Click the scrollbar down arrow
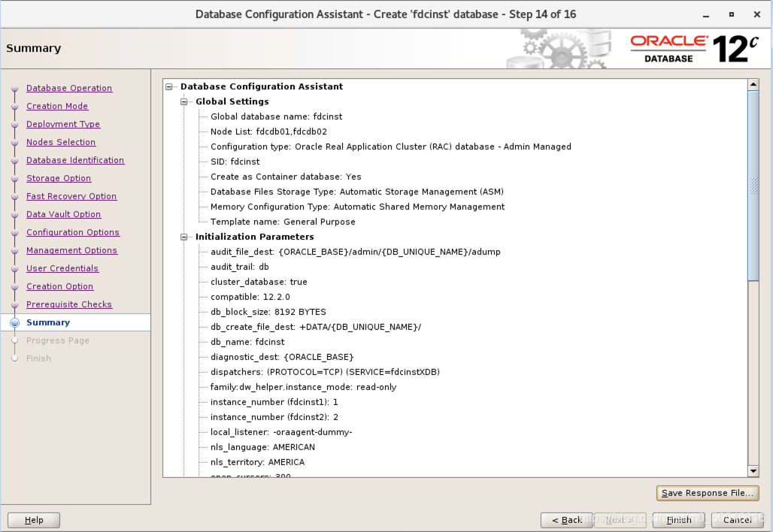The image size is (773, 532). coord(753,471)
